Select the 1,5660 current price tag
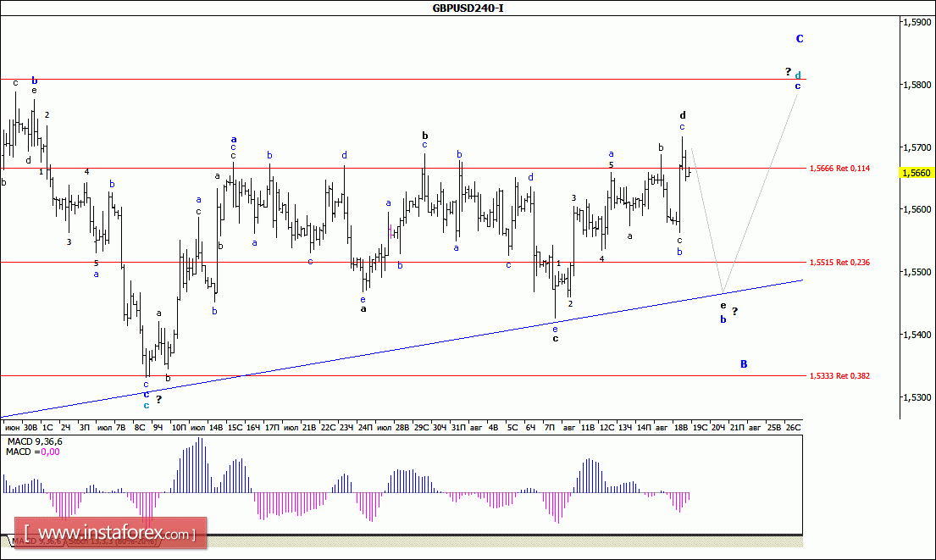 tap(917, 173)
